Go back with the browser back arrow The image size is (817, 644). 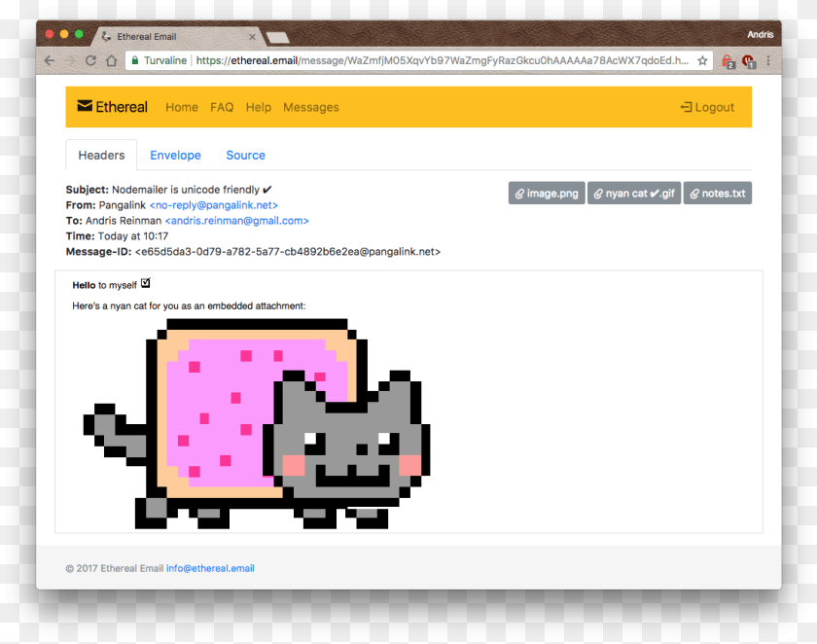50,61
